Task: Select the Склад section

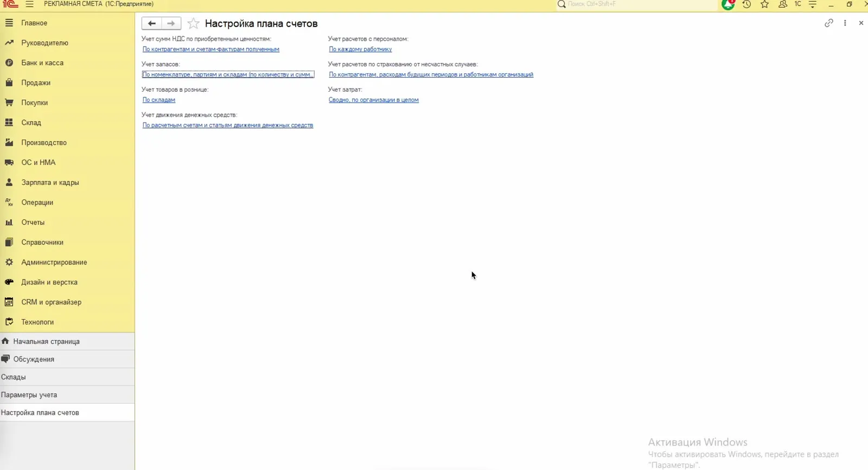Action: click(67, 123)
